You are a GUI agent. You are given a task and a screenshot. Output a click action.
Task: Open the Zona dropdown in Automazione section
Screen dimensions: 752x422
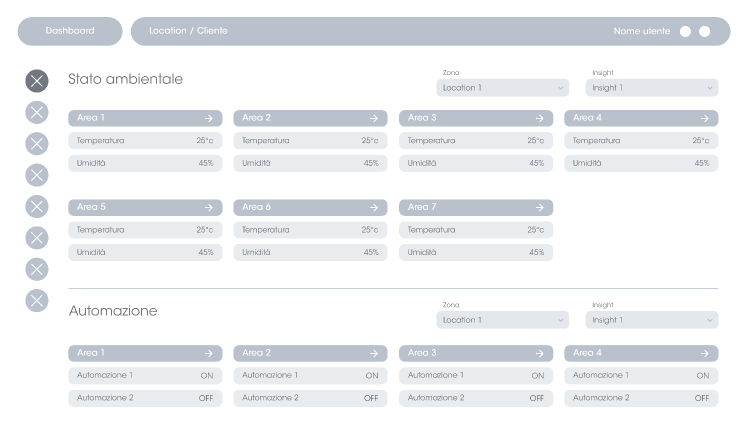[502, 320]
